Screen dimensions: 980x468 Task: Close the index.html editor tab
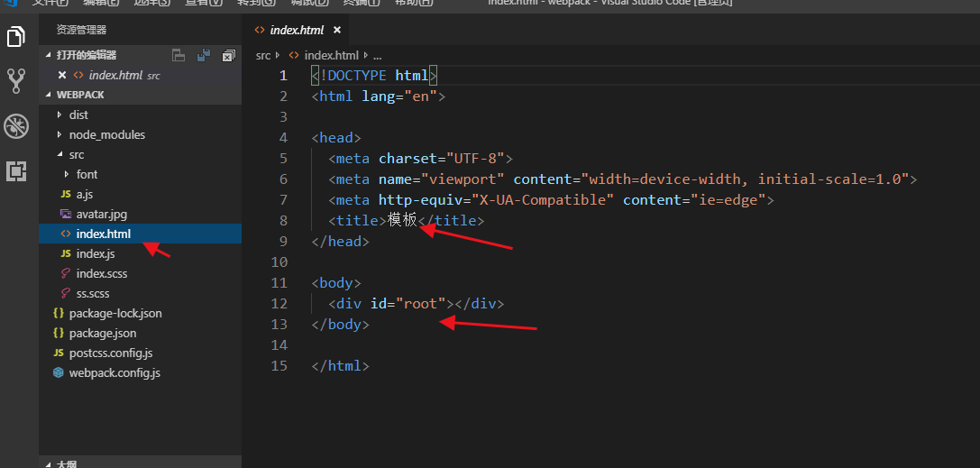point(337,30)
